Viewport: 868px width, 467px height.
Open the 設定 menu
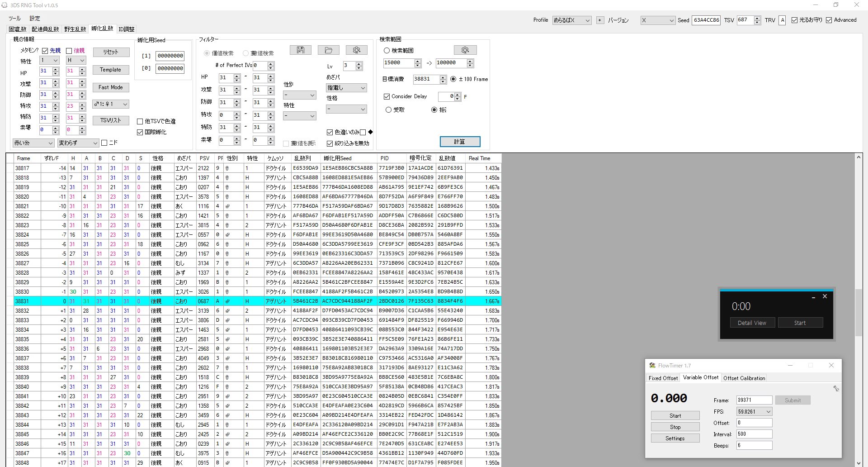[x=35, y=19]
